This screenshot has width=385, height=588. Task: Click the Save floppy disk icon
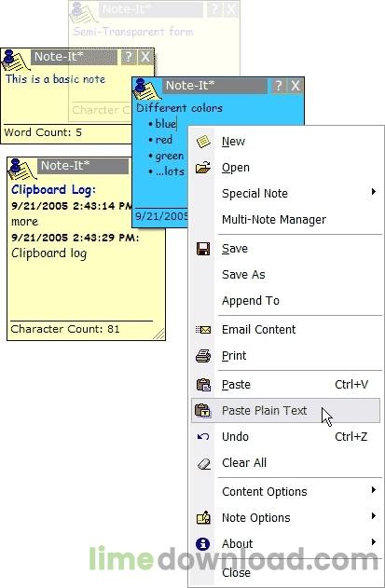coord(203,248)
